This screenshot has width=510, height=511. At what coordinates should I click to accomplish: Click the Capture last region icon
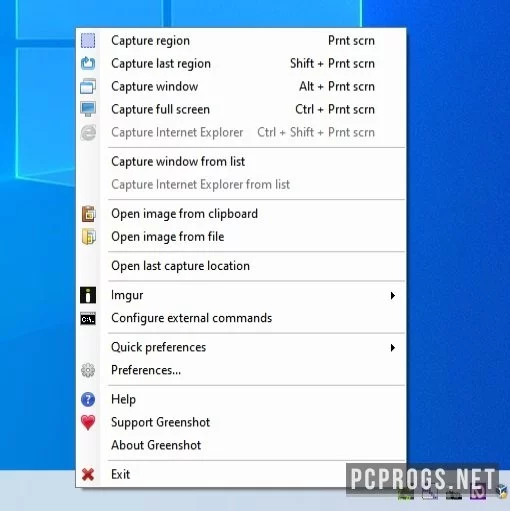(88, 63)
